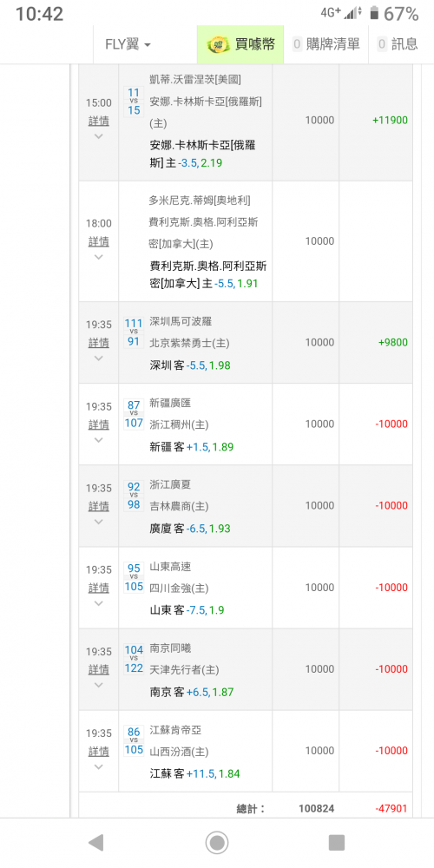Expand chevron under the 15:00 match 詳情
The height and width of the screenshot is (868, 434).
99,136
